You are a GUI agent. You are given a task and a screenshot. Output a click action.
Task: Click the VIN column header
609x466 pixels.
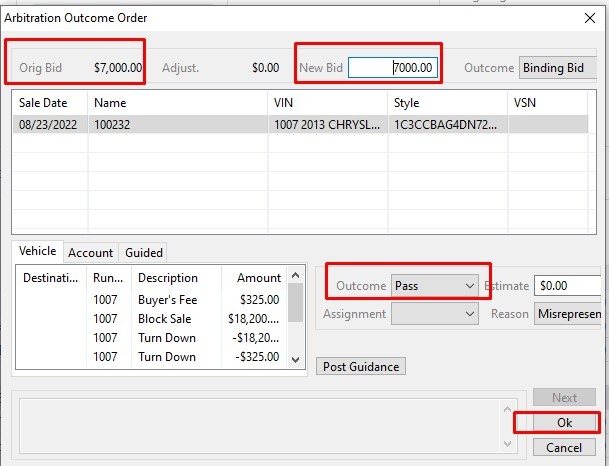[x=327, y=102]
